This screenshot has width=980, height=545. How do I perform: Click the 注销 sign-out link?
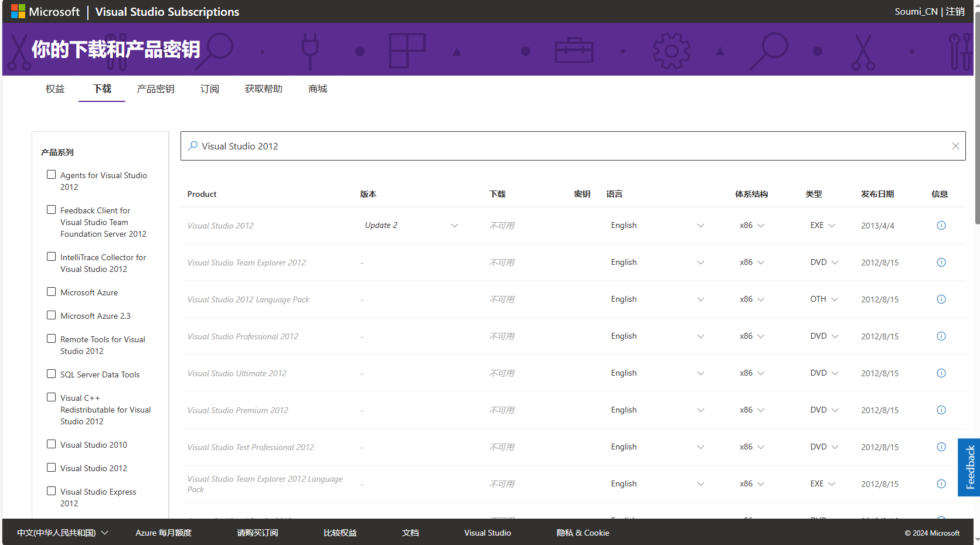pyautogui.click(x=955, y=12)
